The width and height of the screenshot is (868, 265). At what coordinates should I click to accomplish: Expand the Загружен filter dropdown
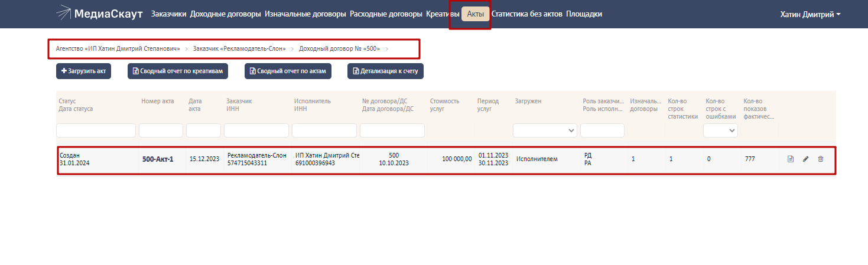[545, 130]
